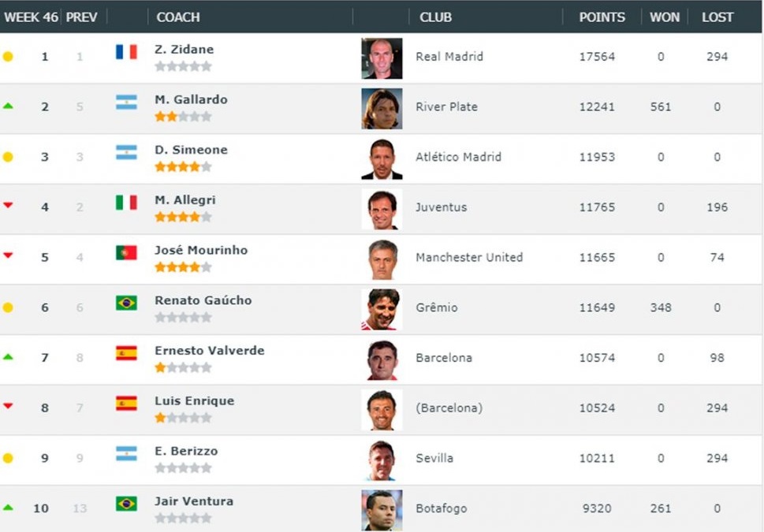Click the star rating under M. Gallardo

tap(183, 117)
